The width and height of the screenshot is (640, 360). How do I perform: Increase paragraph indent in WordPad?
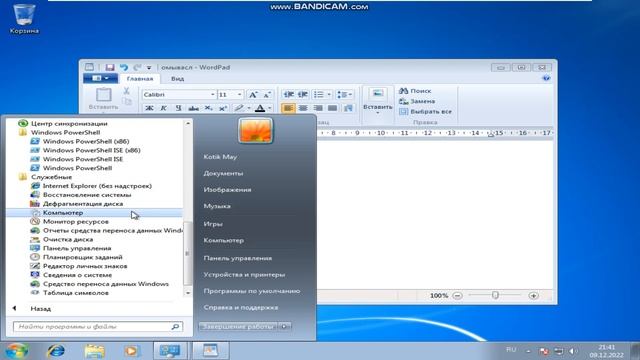pyautogui.click(x=303, y=95)
